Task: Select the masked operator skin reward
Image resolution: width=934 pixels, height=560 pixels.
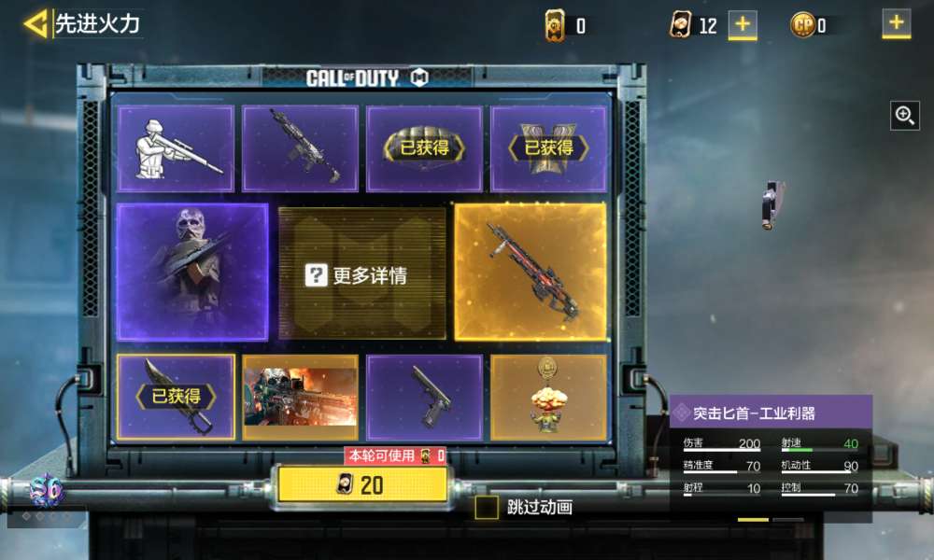Action: click(192, 272)
